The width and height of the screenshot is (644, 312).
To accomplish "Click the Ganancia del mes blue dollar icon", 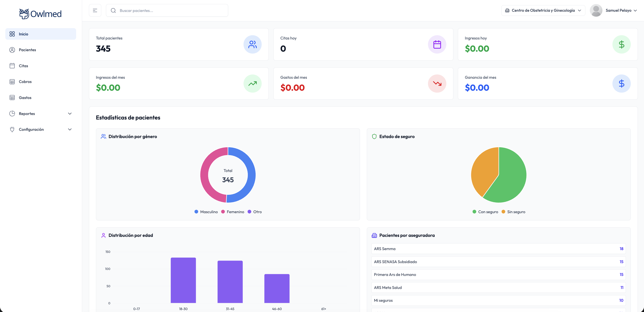I will coord(621,84).
